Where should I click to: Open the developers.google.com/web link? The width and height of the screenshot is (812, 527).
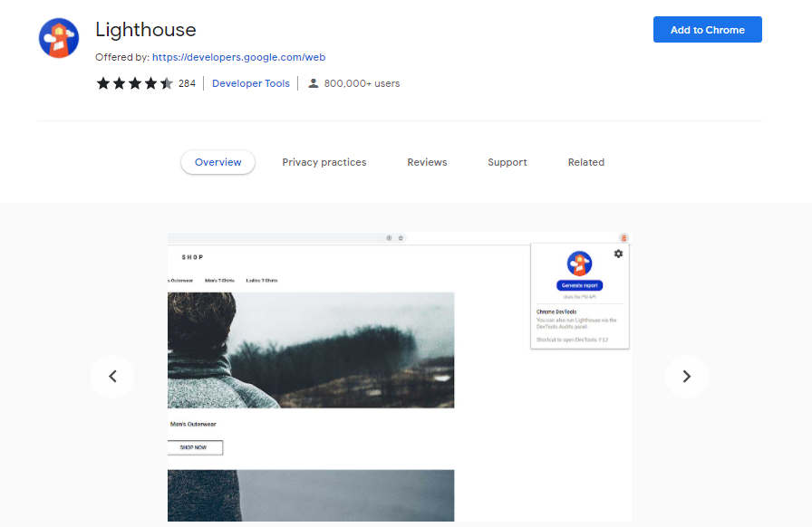(x=238, y=57)
